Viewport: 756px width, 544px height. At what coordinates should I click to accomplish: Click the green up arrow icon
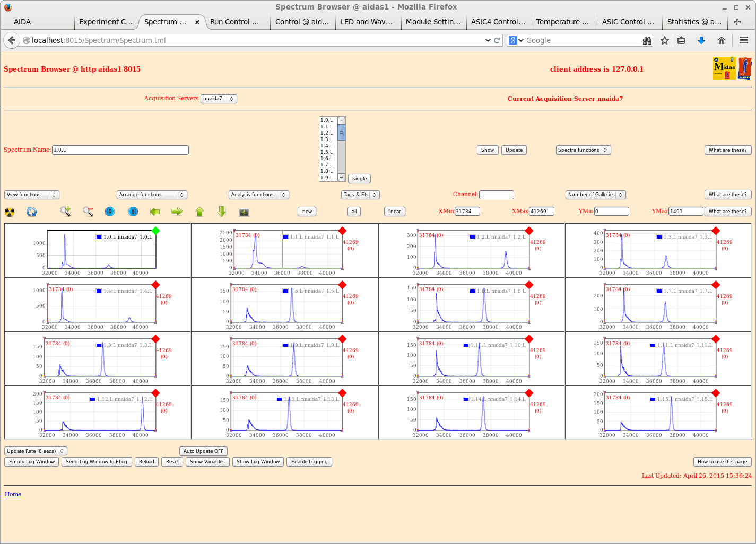[200, 212]
